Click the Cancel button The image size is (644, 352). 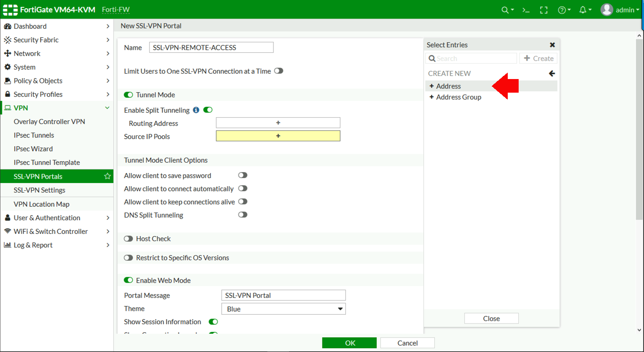coord(407,343)
